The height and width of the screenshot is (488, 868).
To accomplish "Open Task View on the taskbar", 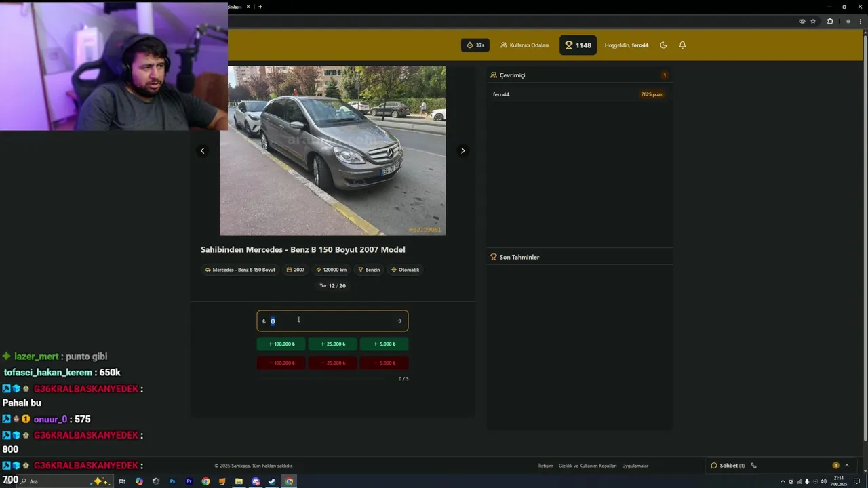I will (122, 481).
